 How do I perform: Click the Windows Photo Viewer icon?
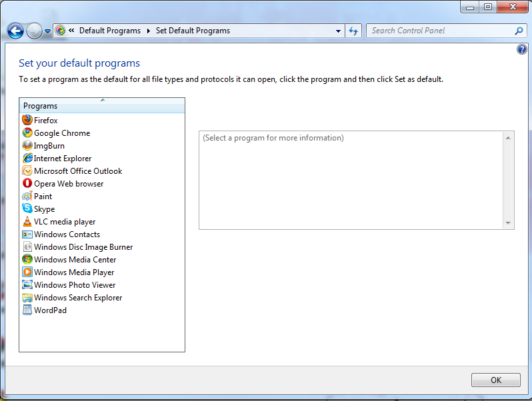click(27, 284)
